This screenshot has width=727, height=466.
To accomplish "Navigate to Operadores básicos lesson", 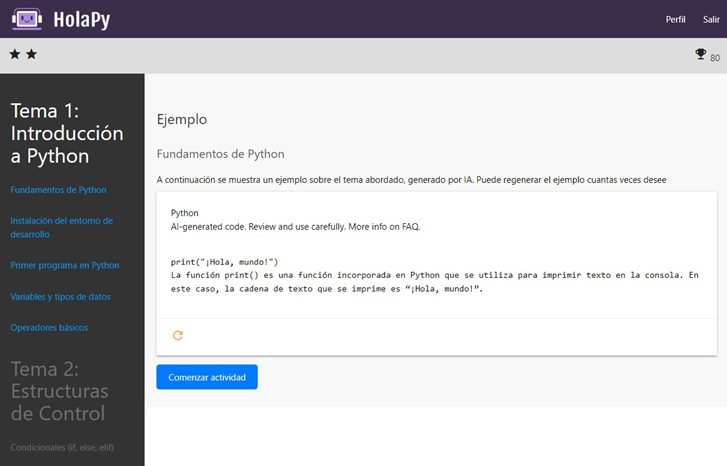I will click(49, 327).
